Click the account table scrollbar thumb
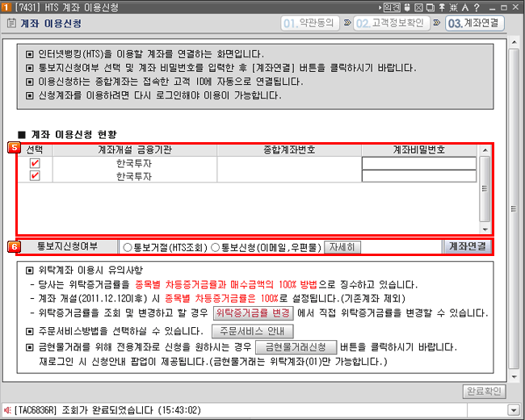This screenshot has width=525, height=420. coord(485,188)
